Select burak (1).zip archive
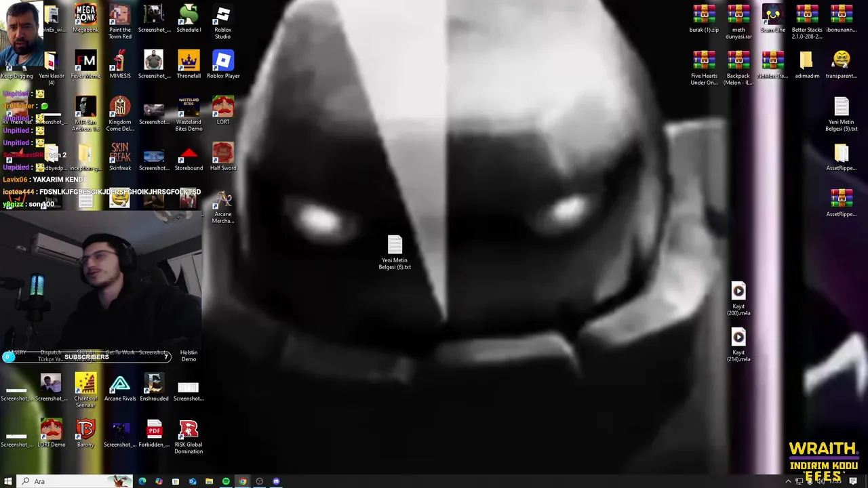 [x=704, y=19]
